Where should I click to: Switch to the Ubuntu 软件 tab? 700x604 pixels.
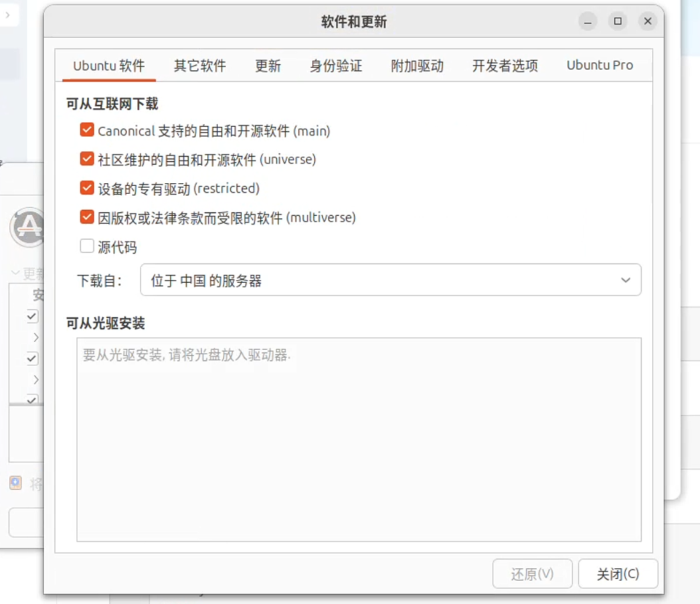[x=109, y=66]
